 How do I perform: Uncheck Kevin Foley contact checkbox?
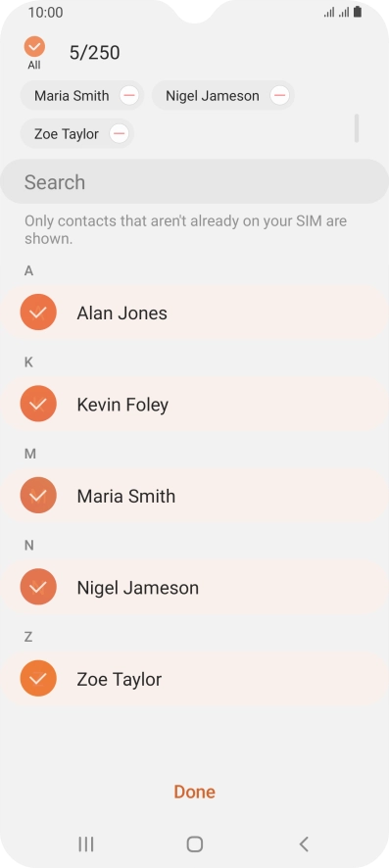(x=38, y=404)
